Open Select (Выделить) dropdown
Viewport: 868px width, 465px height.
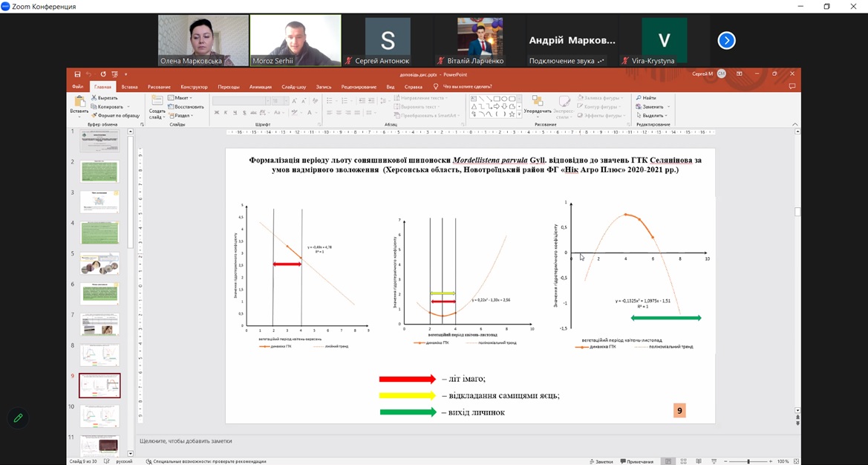coord(652,116)
